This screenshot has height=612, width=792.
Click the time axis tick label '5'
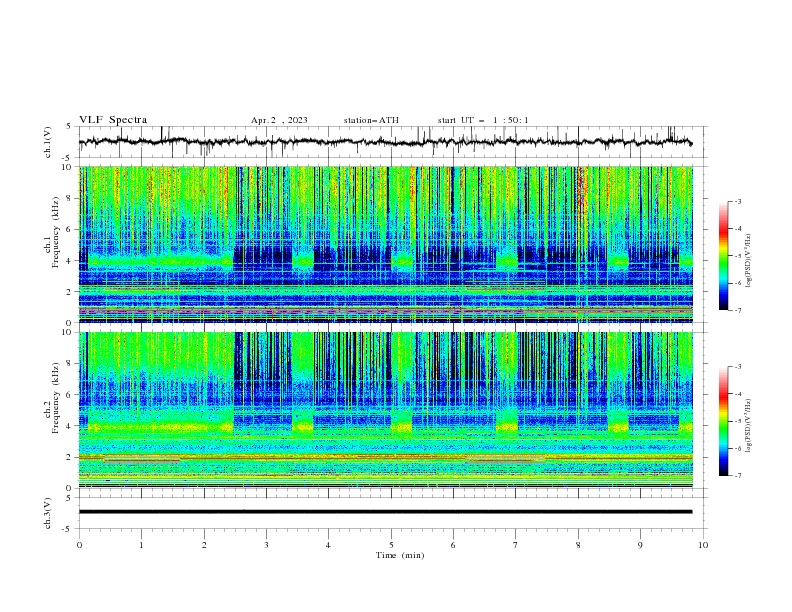click(x=391, y=545)
